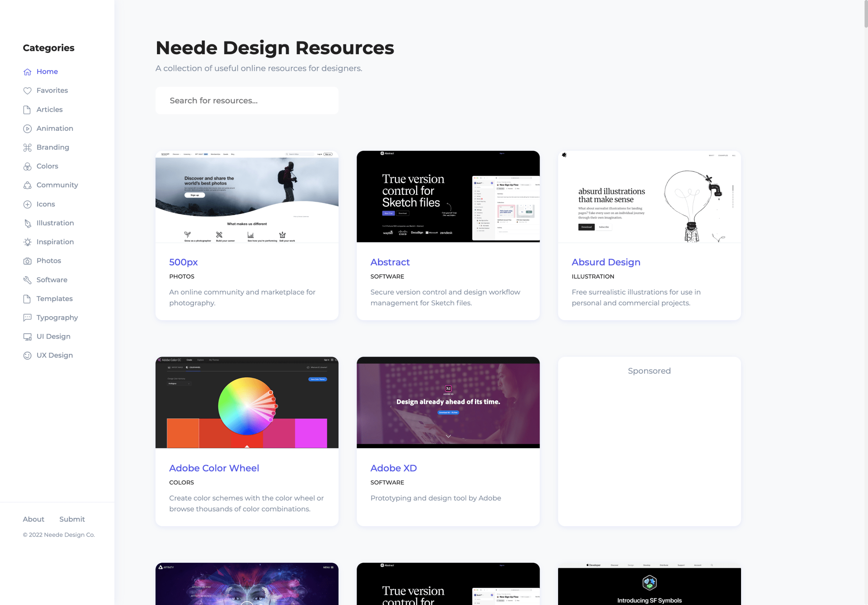Click the Abstract card preview thumbnail above Absurd row

coord(448,197)
